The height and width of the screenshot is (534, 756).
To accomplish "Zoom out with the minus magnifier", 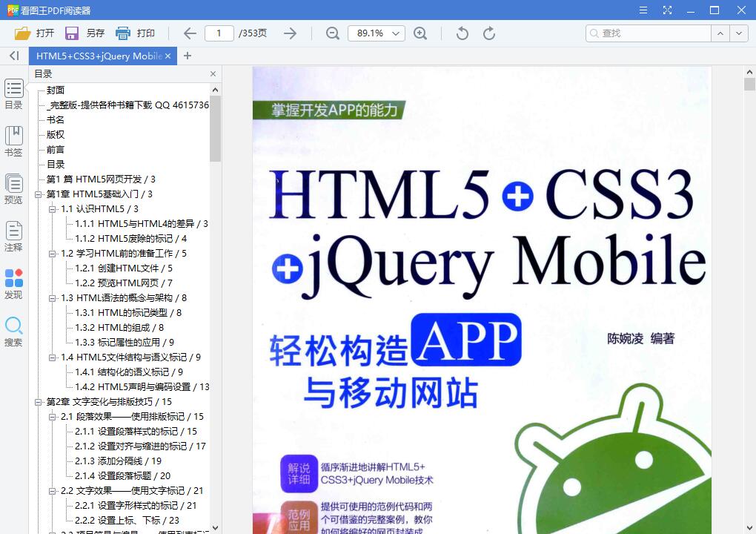I will [332, 33].
